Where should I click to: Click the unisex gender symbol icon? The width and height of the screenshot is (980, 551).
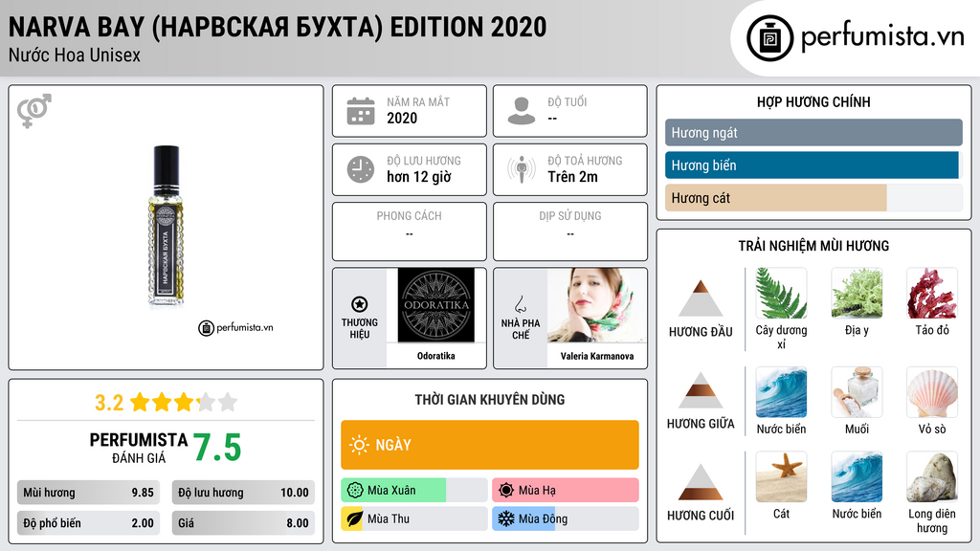click(34, 111)
